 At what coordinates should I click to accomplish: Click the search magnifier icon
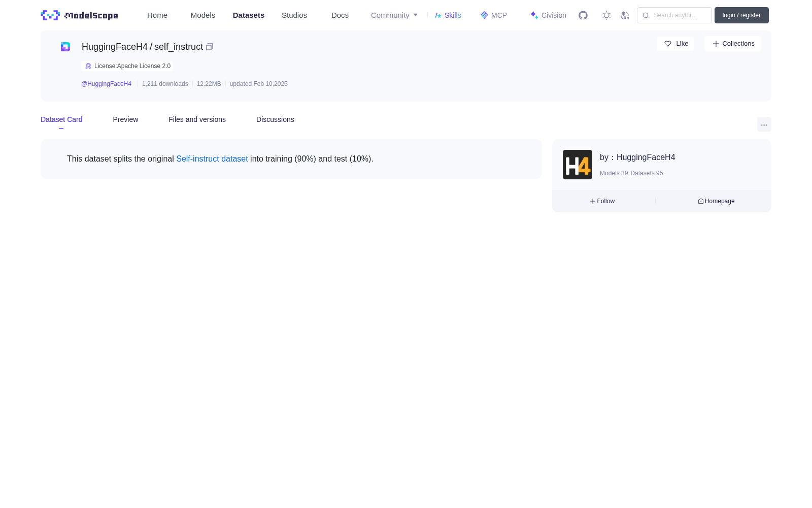click(x=646, y=15)
